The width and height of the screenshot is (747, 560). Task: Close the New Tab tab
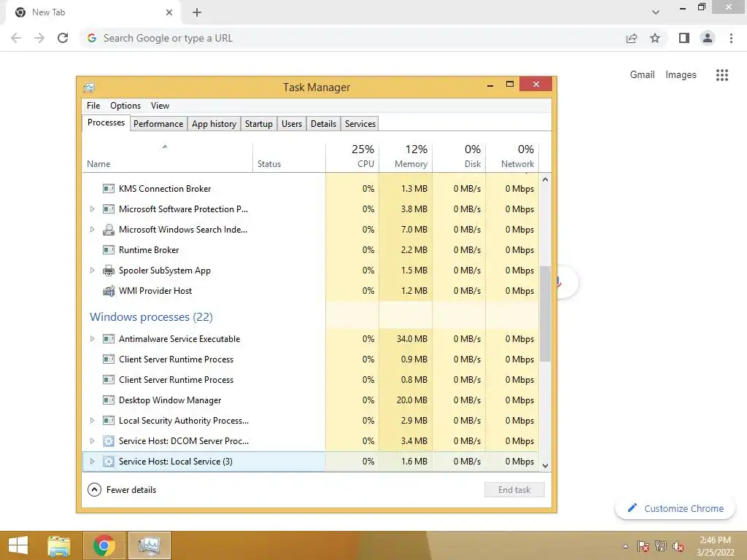tap(169, 12)
